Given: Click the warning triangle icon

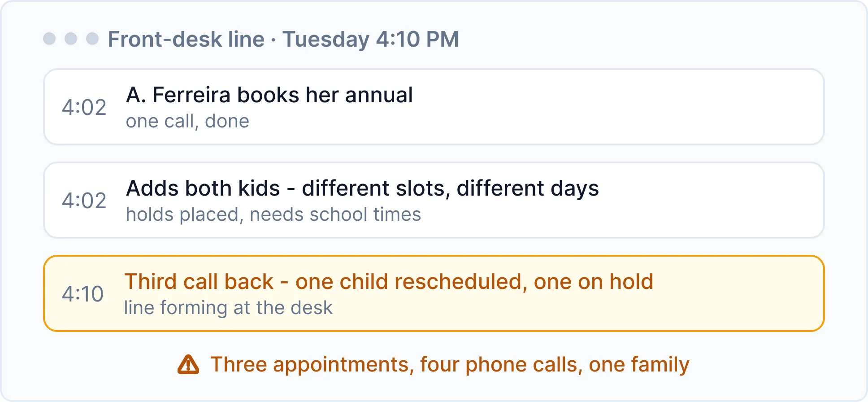Looking at the screenshot, I should pos(188,364).
